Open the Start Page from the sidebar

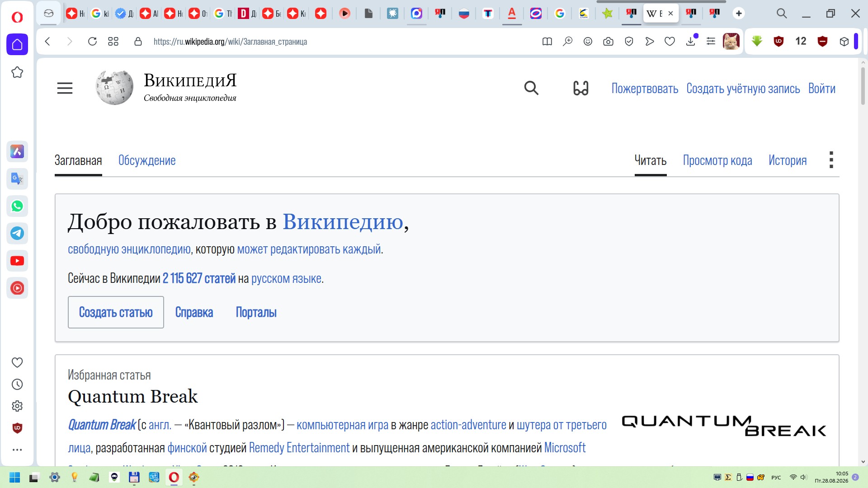(17, 44)
